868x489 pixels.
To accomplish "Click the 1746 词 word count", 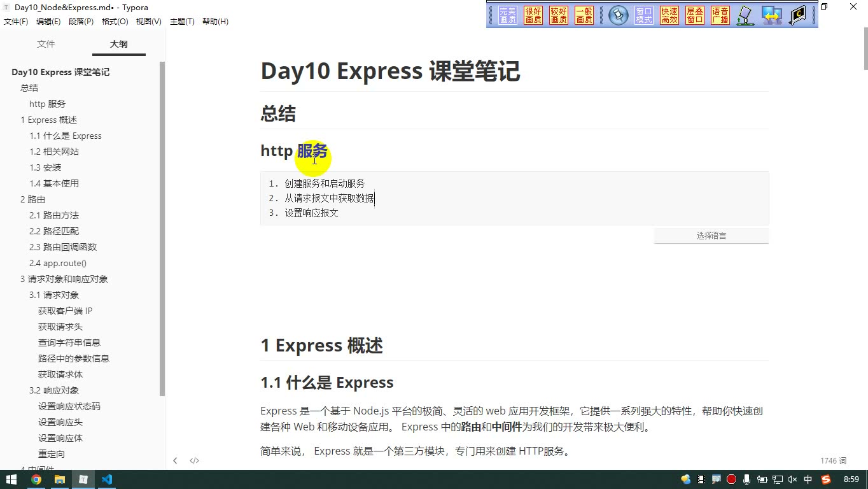I will pyautogui.click(x=834, y=461).
